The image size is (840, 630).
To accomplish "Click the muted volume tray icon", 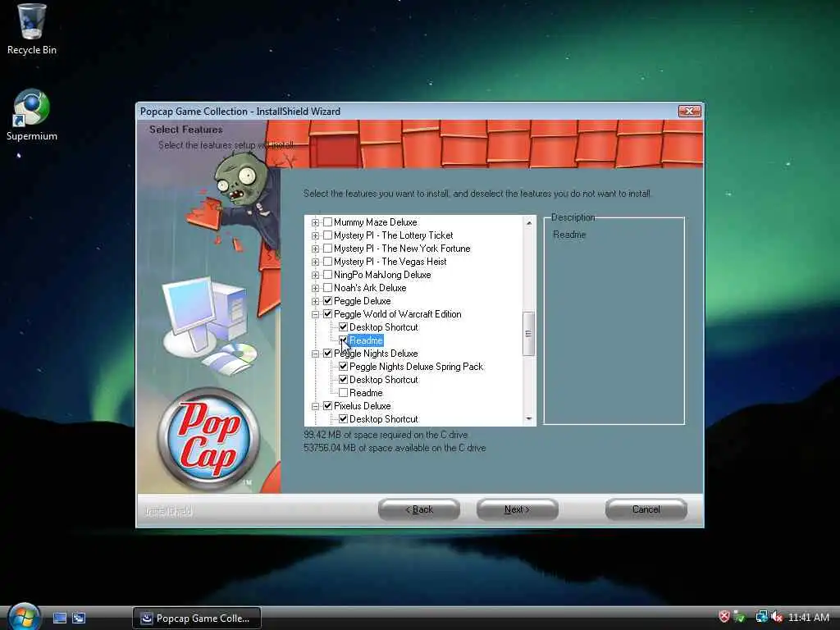I will tap(777, 617).
